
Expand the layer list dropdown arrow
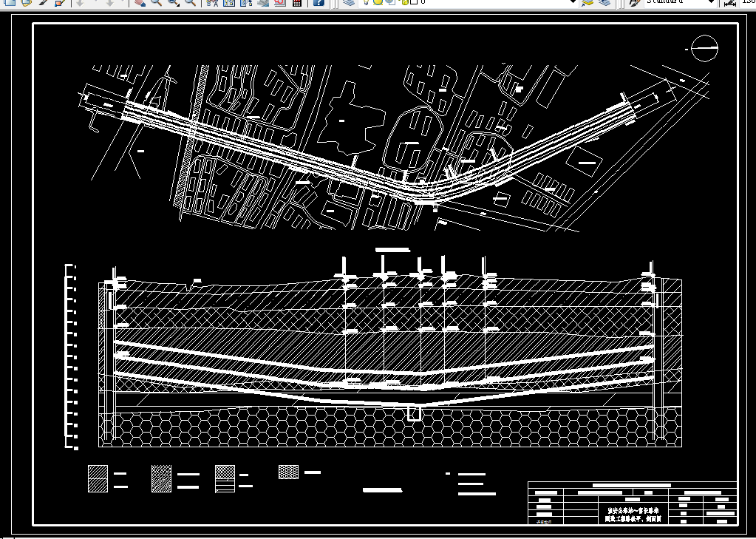tap(573, 2)
